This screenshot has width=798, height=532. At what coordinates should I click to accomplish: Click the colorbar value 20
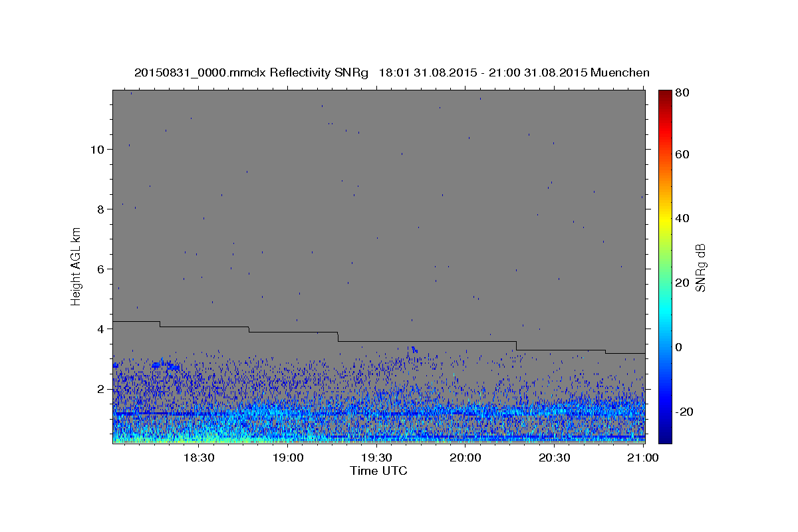(x=683, y=283)
